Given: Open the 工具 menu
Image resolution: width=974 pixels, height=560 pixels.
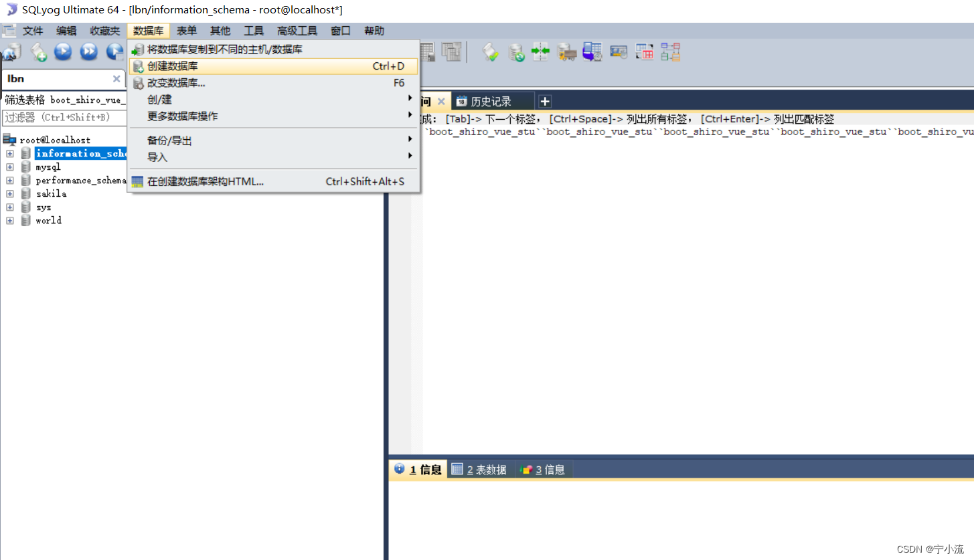Looking at the screenshot, I should (x=254, y=31).
